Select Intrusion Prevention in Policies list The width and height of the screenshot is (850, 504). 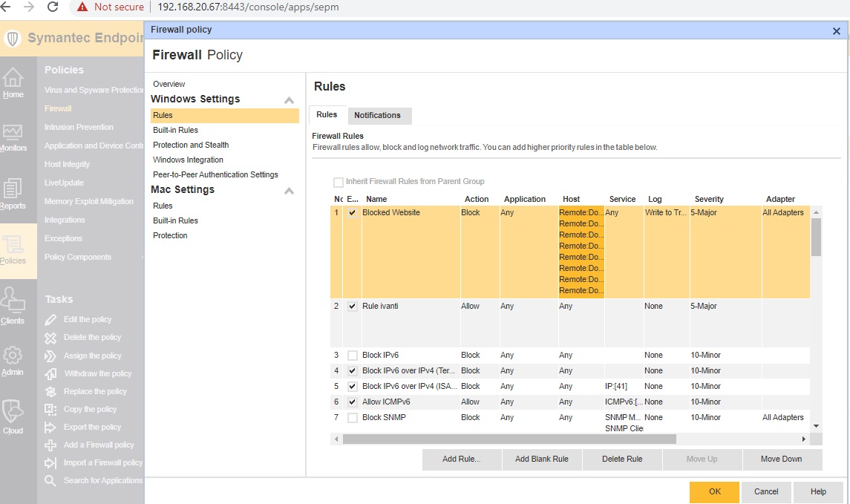(x=79, y=128)
